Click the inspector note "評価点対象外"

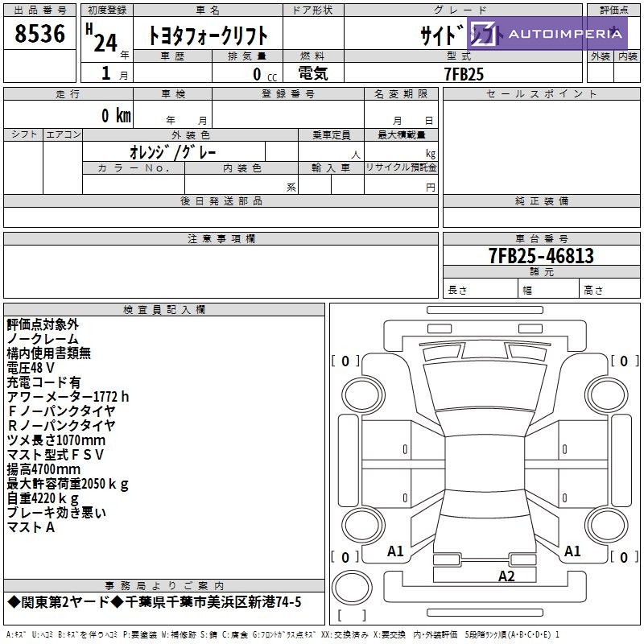(x=43, y=324)
